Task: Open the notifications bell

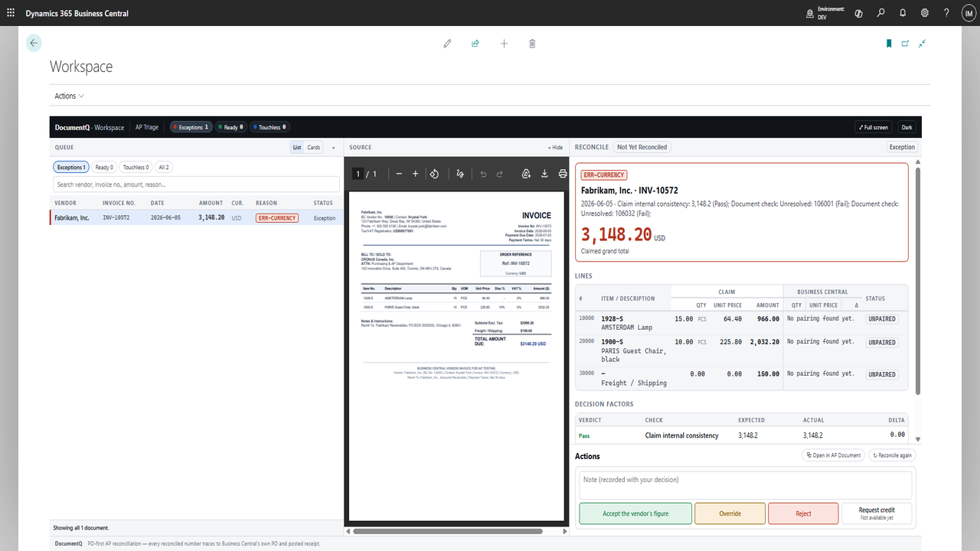Action: (903, 13)
